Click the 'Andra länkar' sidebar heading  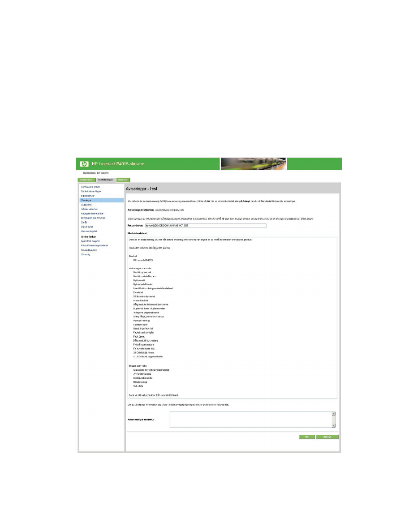point(89,237)
